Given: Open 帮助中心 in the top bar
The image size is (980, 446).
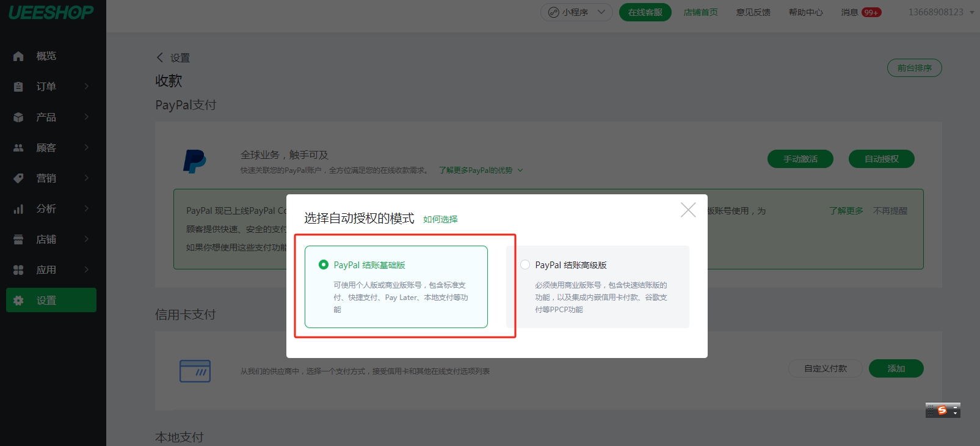Looking at the screenshot, I should pyautogui.click(x=806, y=12).
